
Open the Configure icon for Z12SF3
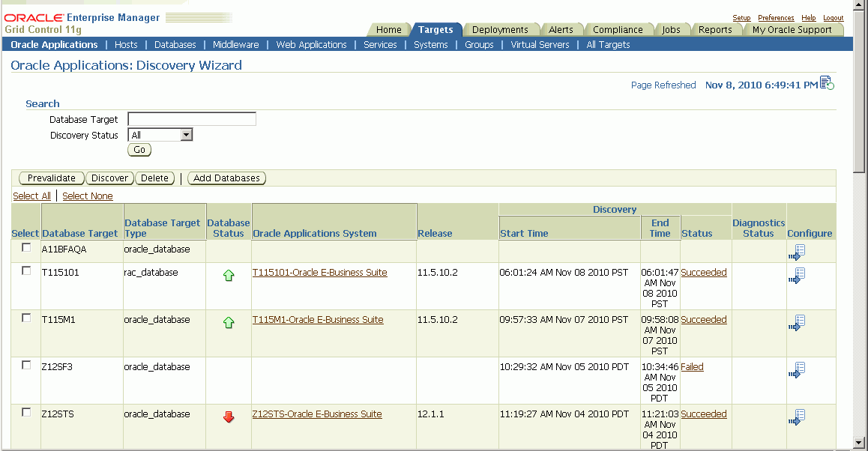coord(797,369)
